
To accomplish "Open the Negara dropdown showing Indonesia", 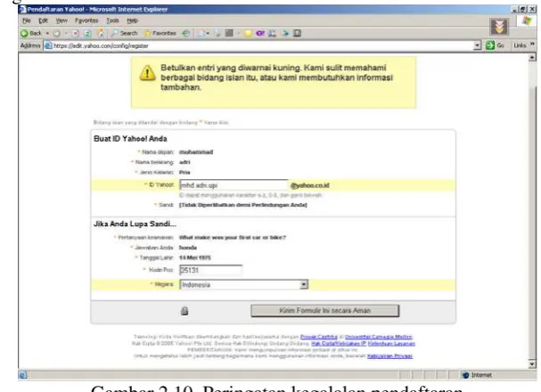I will click(243, 285).
